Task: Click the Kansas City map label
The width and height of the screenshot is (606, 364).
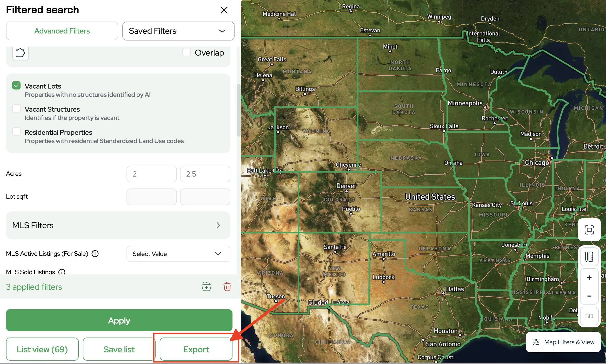Action: pyautogui.click(x=487, y=205)
